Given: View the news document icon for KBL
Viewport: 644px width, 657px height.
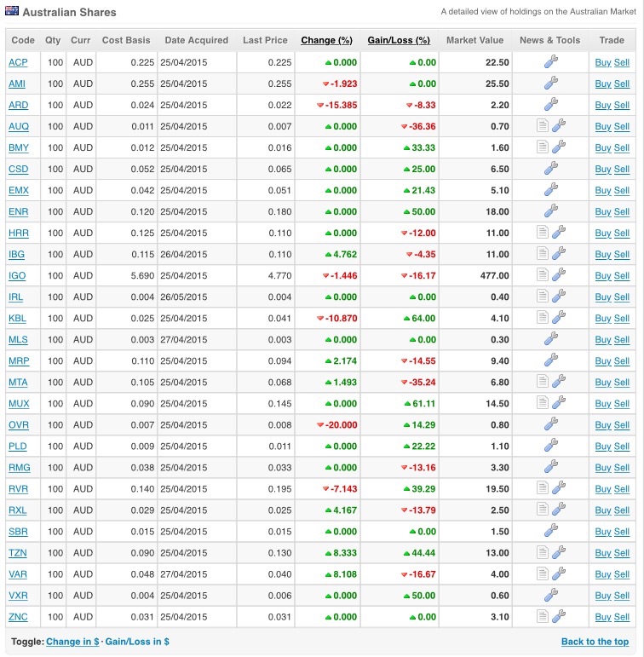Looking at the screenshot, I should [542, 318].
